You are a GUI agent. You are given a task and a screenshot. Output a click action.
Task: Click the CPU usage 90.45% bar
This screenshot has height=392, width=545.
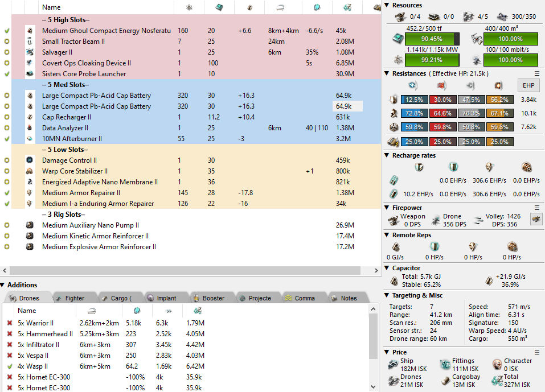click(x=432, y=39)
